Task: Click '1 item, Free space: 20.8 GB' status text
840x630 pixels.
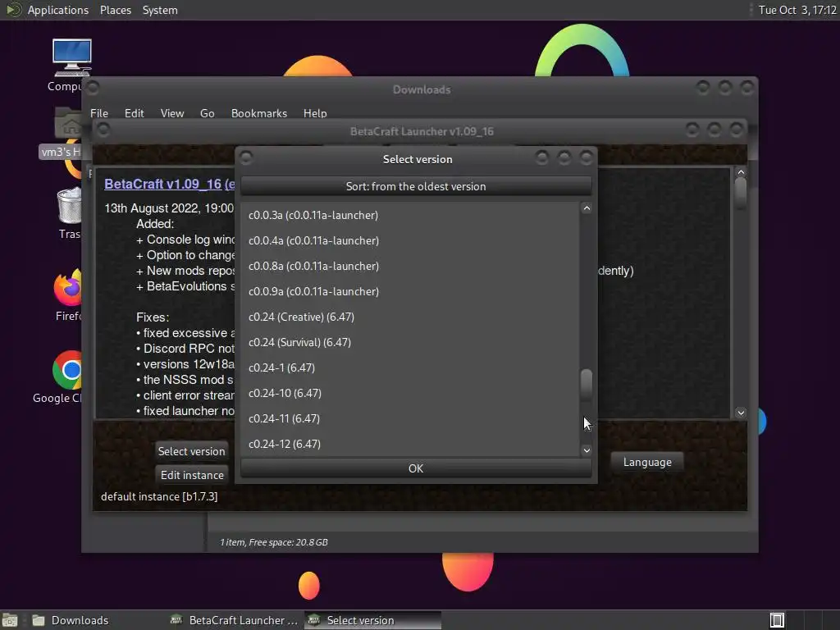Action: click(274, 542)
